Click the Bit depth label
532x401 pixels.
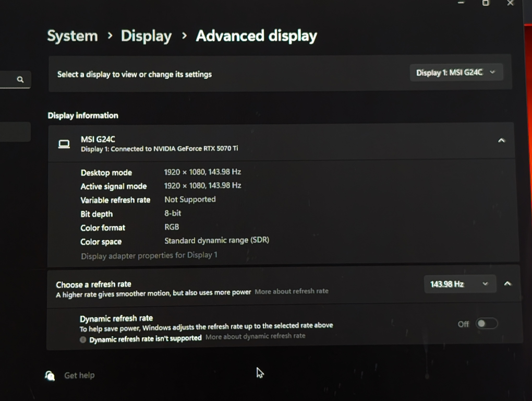(96, 214)
